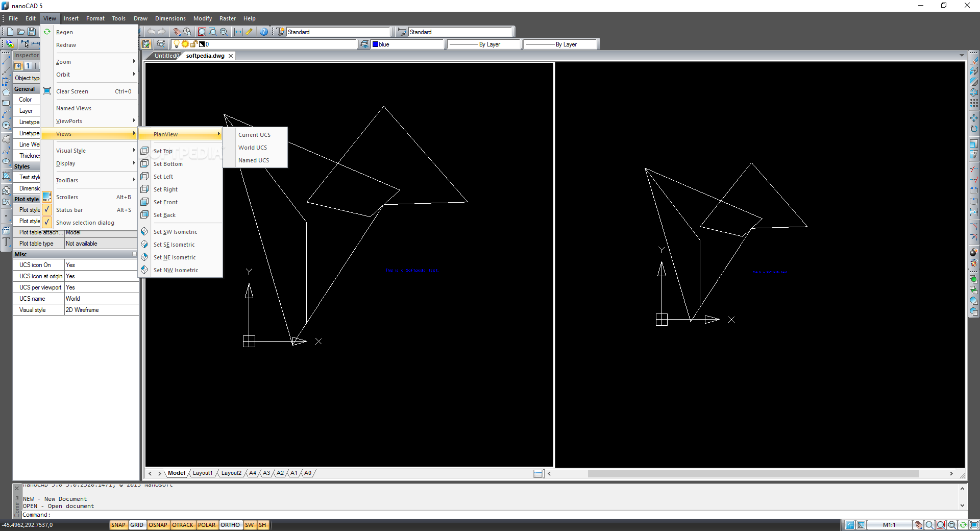Click the Array grid icon in right toolbar
This screenshot has height=531, width=980.
coord(974,103)
